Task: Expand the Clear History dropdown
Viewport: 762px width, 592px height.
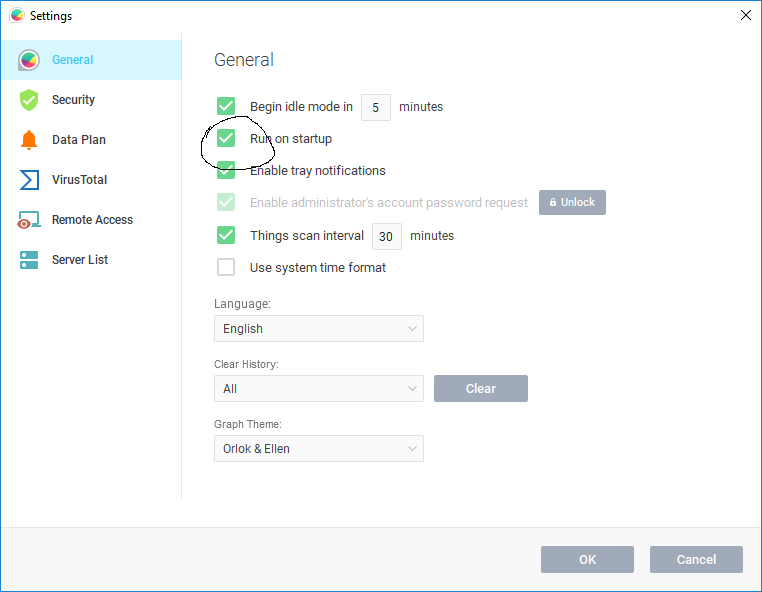Action: pyautogui.click(x=318, y=388)
